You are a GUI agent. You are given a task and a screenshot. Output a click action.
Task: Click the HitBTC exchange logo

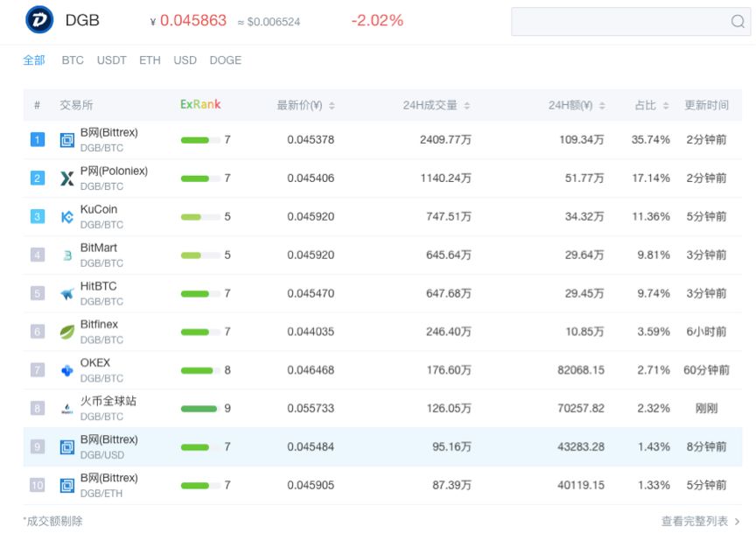[x=67, y=293]
